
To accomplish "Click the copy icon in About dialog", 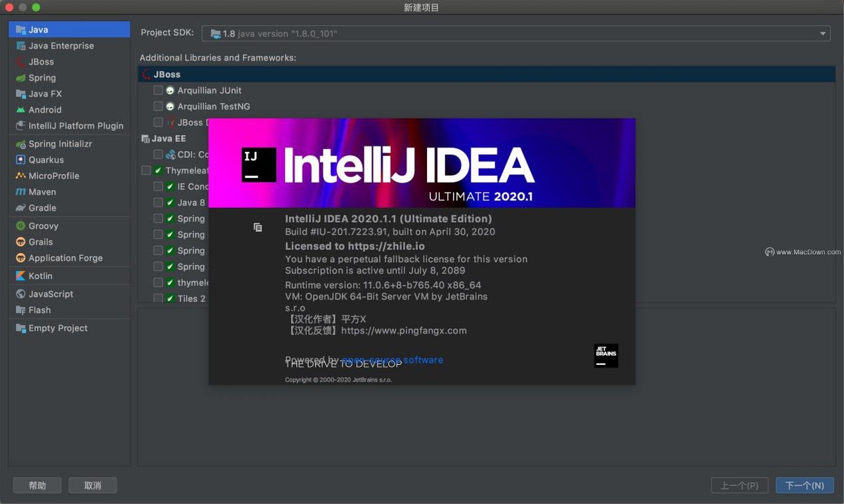I will (x=257, y=227).
